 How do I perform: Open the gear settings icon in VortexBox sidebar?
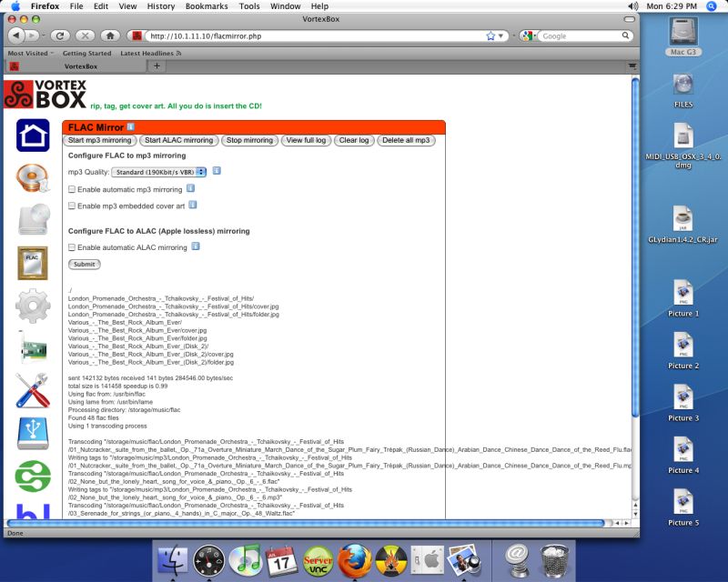33,306
